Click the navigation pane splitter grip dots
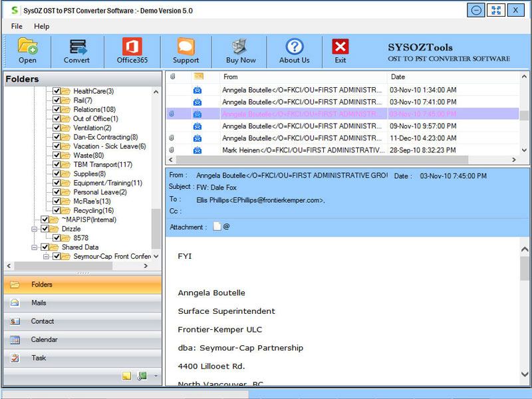The width and height of the screenshot is (532, 399). click(83, 273)
